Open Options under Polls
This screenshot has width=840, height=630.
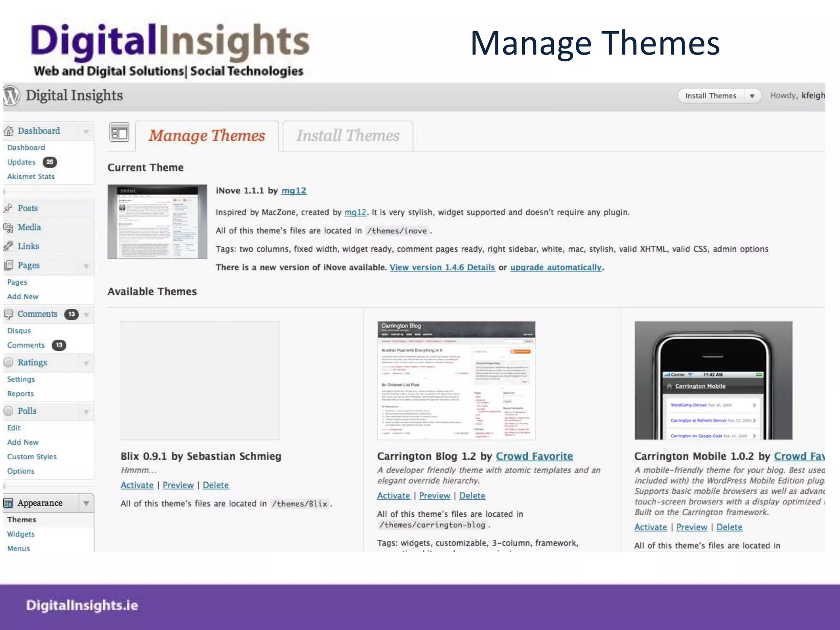[x=21, y=471]
